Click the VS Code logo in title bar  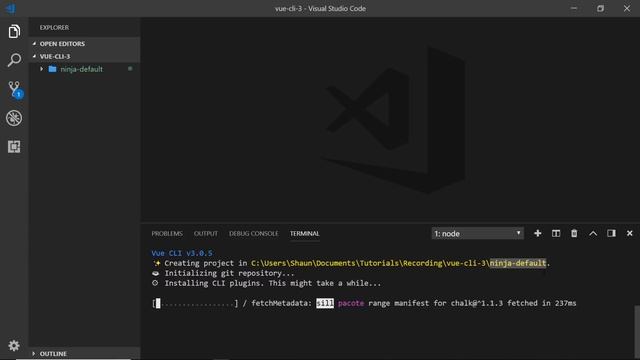(10, 8)
